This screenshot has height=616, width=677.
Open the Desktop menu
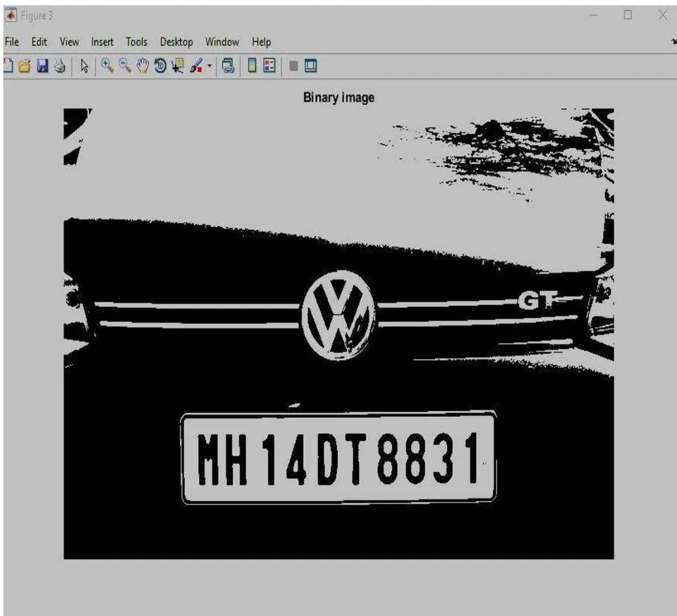[176, 42]
